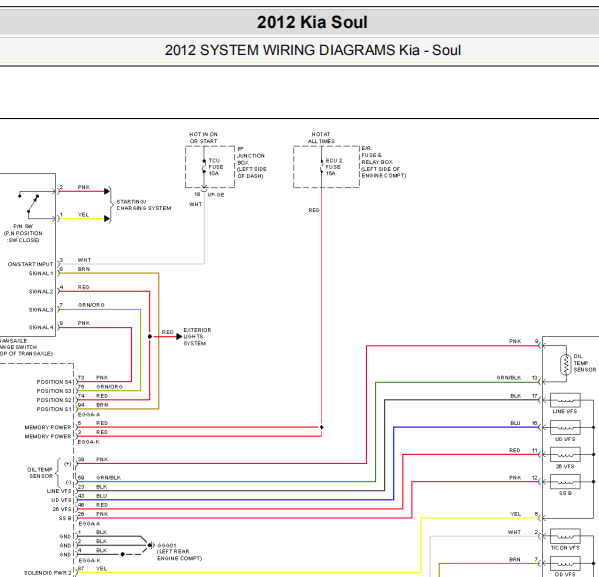Screen dimensions: 599x577
Task: Click the "G0001 (LEFT REAR ENGINE COMPT)" ground label
Action: click(x=179, y=552)
